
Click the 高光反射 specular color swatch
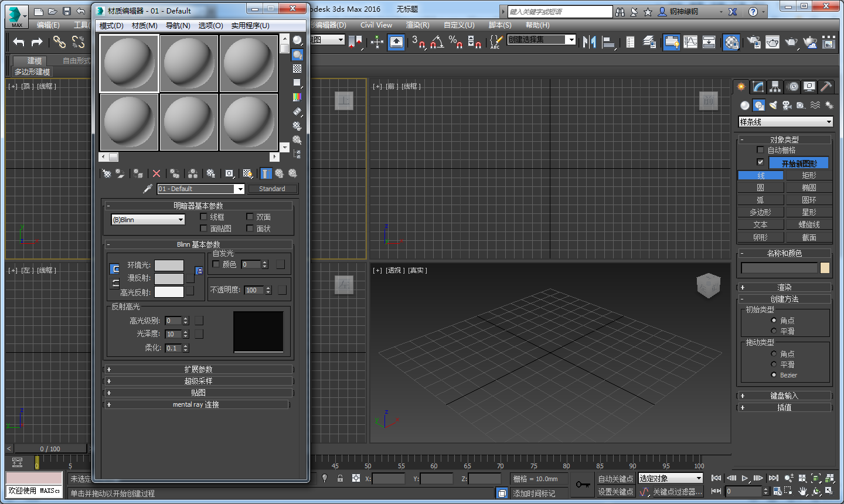point(169,292)
